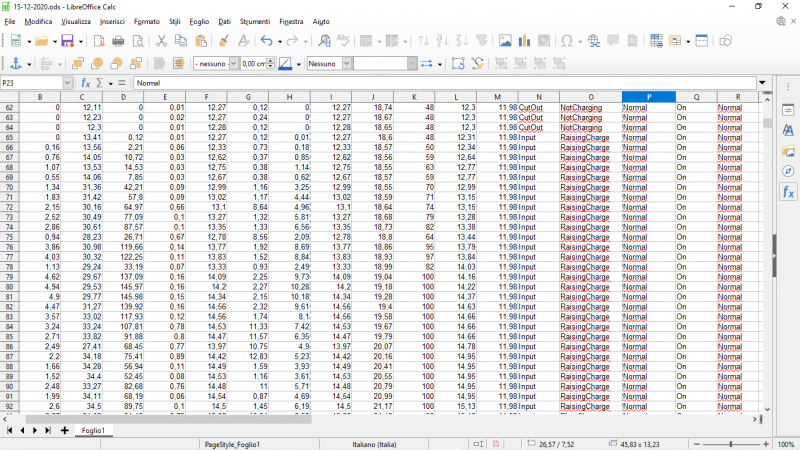This screenshot has width=800, height=450.
Task: Click the Cut scissors icon
Action: click(160, 41)
